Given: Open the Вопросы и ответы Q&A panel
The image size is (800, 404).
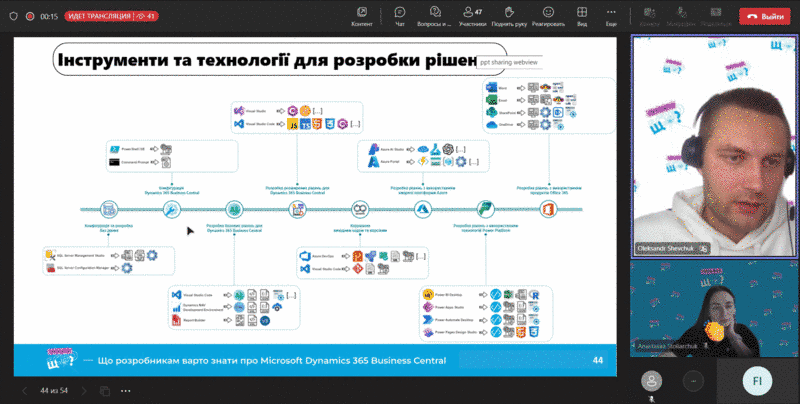Looking at the screenshot, I should [434, 16].
